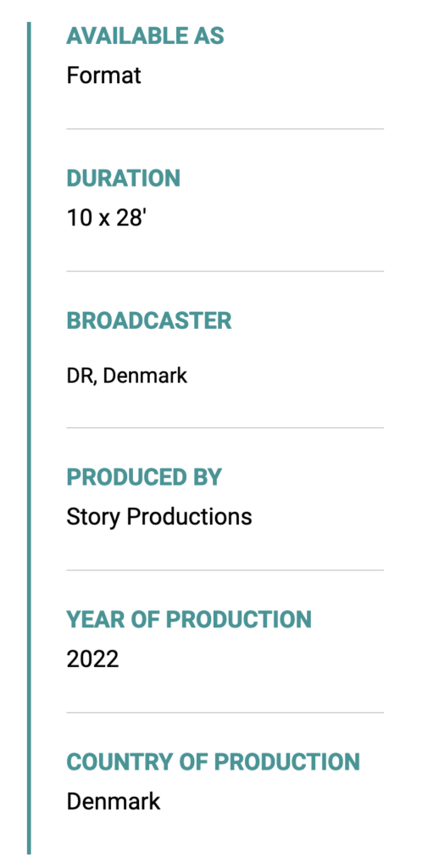Click the divider below DR, Denmark
428x868 pixels.
[225, 427]
